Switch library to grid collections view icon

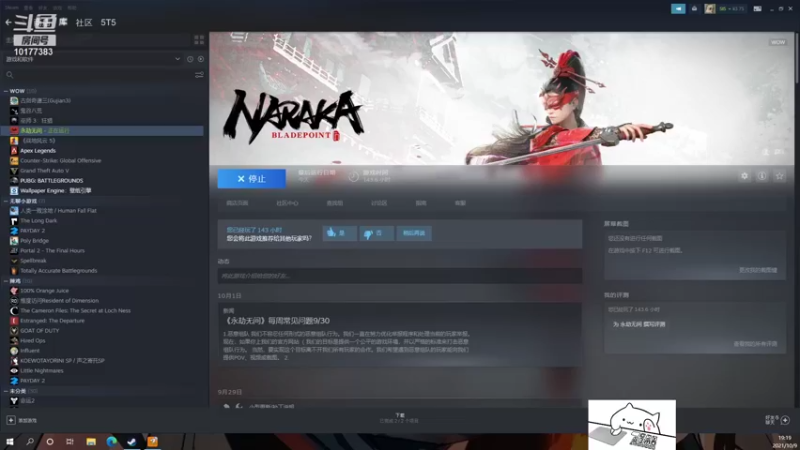pyautogui.click(x=199, y=40)
